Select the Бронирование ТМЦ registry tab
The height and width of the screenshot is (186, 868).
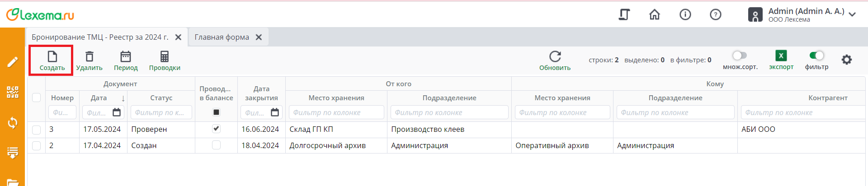coord(100,37)
